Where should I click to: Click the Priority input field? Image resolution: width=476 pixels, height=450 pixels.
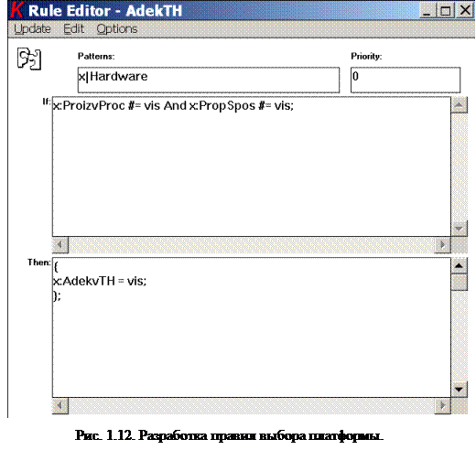406,80
